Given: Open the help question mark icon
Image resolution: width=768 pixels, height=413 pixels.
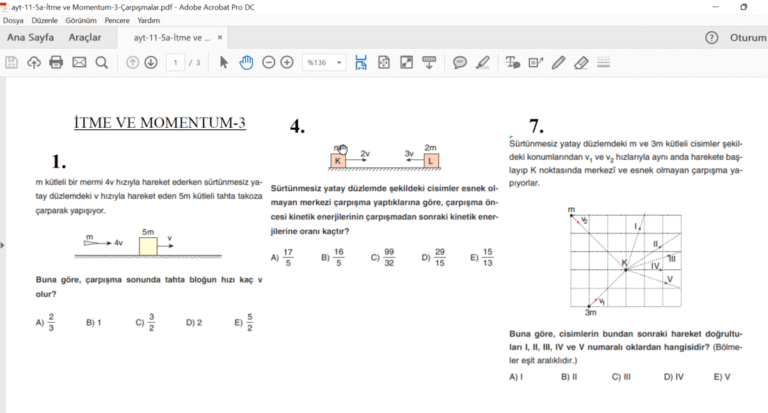Looking at the screenshot, I should [x=712, y=38].
